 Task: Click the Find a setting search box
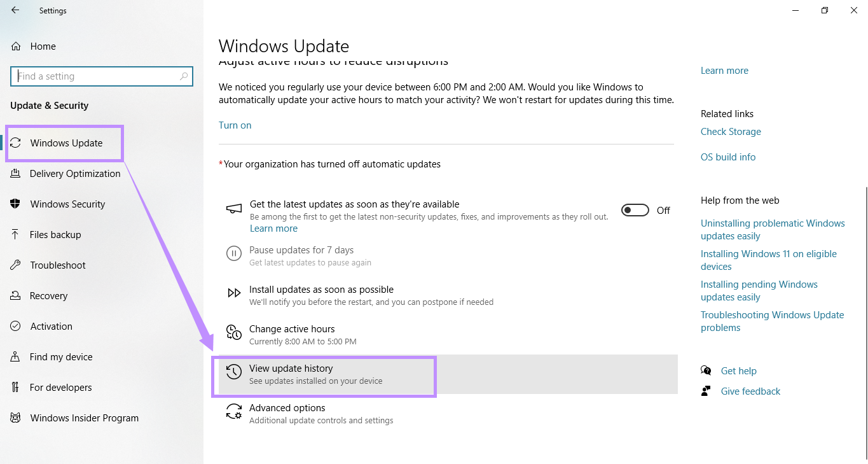(x=102, y=76)
